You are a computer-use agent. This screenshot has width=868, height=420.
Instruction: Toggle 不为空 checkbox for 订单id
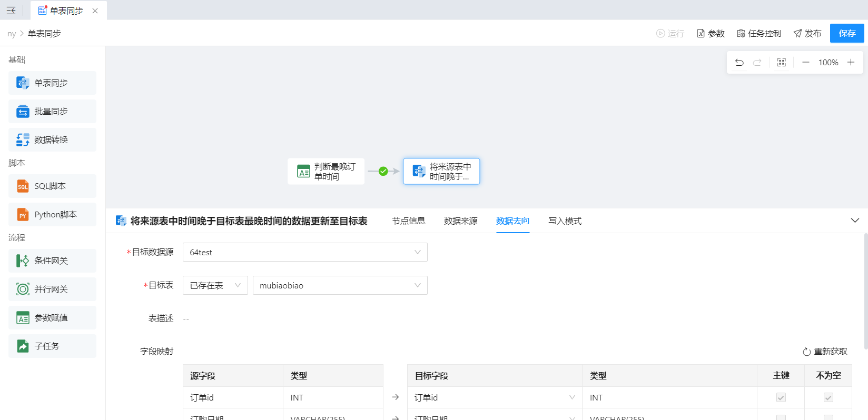(x=828, y=397)
